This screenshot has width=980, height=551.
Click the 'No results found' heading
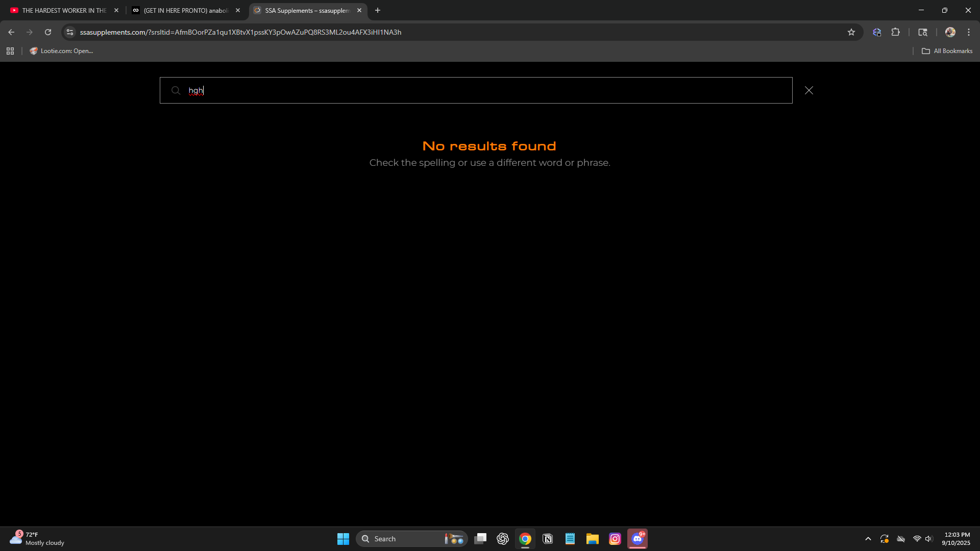click(x=489, y=146)
